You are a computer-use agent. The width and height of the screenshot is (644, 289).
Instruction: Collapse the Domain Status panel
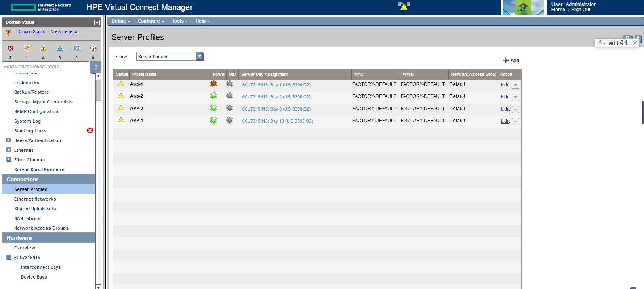[x=97, y=23]
